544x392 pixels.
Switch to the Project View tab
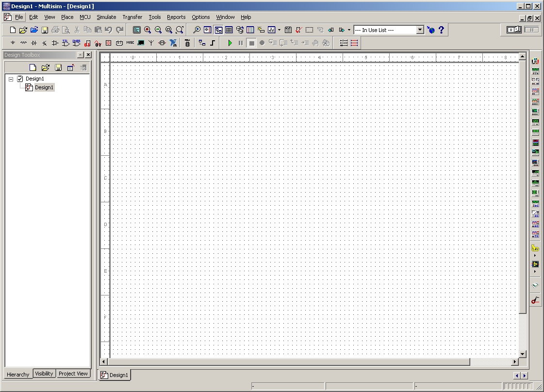(x=73, y=374)
